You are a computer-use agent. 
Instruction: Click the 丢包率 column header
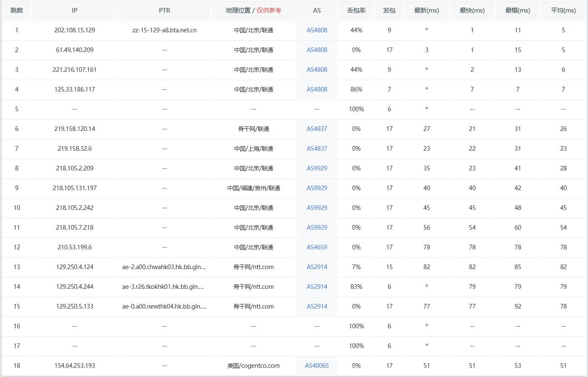[x=356, y=10]
